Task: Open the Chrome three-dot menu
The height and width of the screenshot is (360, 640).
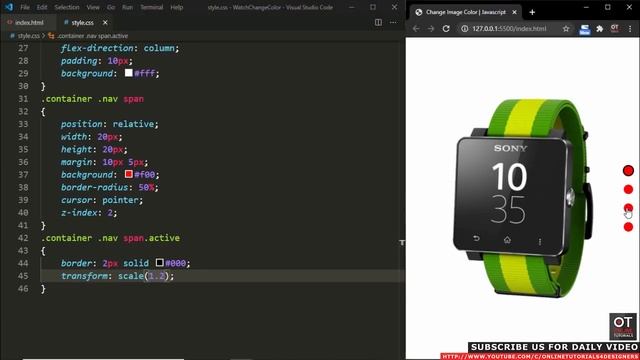Action: 630,29
